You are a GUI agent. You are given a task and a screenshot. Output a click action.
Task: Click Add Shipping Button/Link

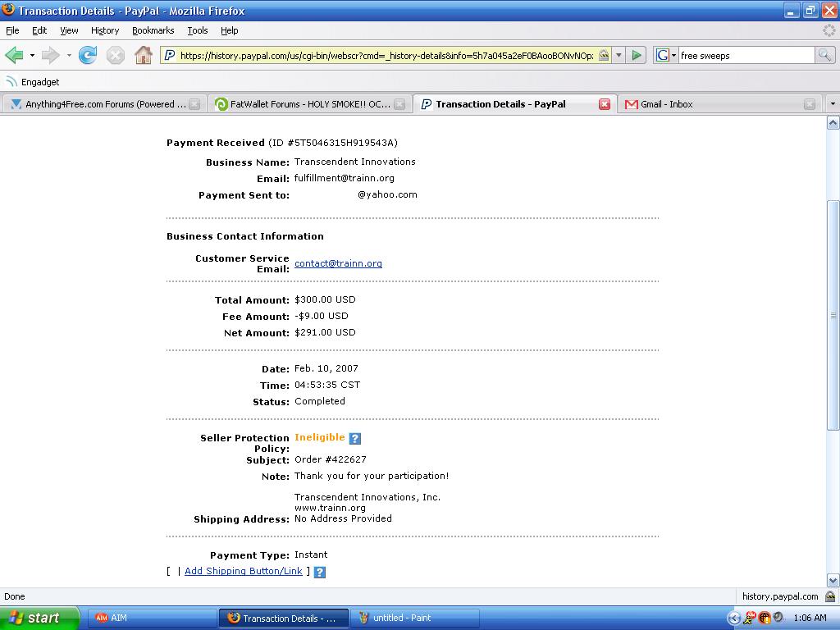click(x=243, y=571)
